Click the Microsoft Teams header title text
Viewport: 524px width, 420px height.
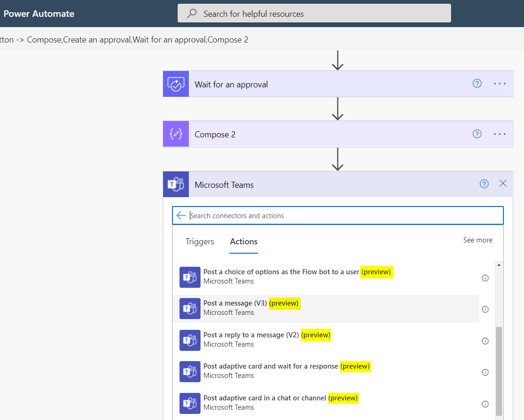pyautogui.click(x=224, y=185)
